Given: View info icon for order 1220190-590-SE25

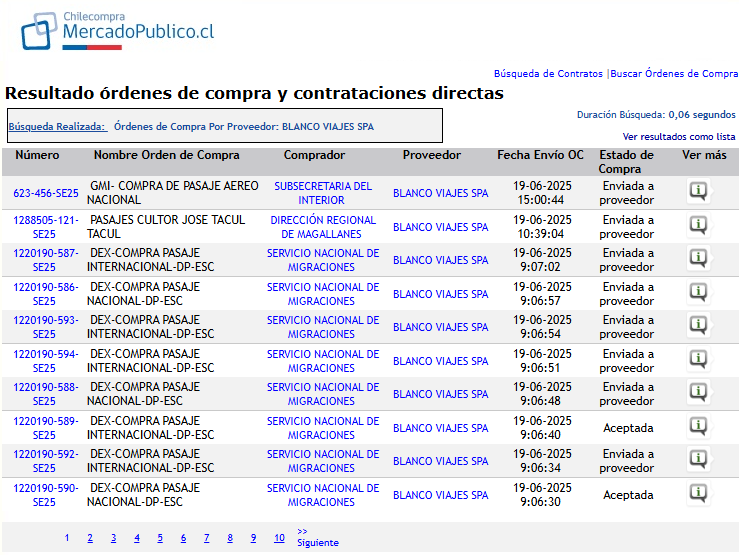Looking at the screenshot, I should point(699,494).
